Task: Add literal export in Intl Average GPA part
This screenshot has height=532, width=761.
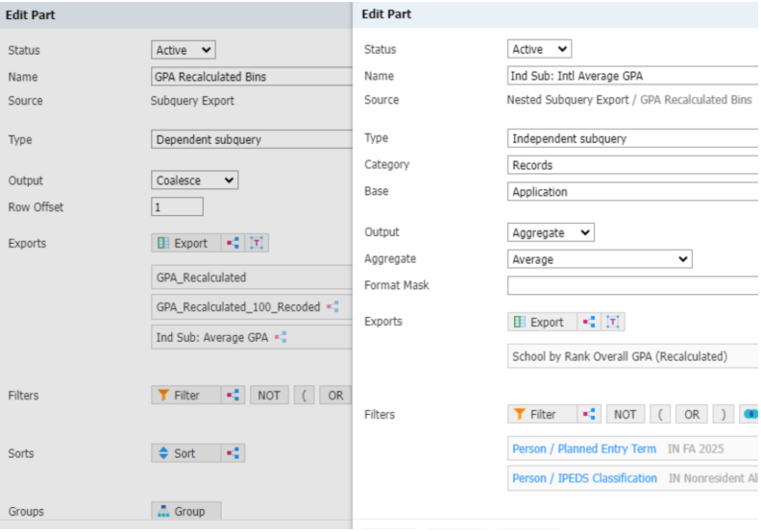Action: click(613, 323)
